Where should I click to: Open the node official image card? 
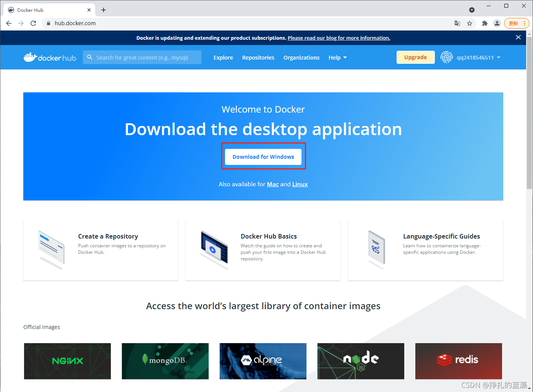tap(361, 361)
